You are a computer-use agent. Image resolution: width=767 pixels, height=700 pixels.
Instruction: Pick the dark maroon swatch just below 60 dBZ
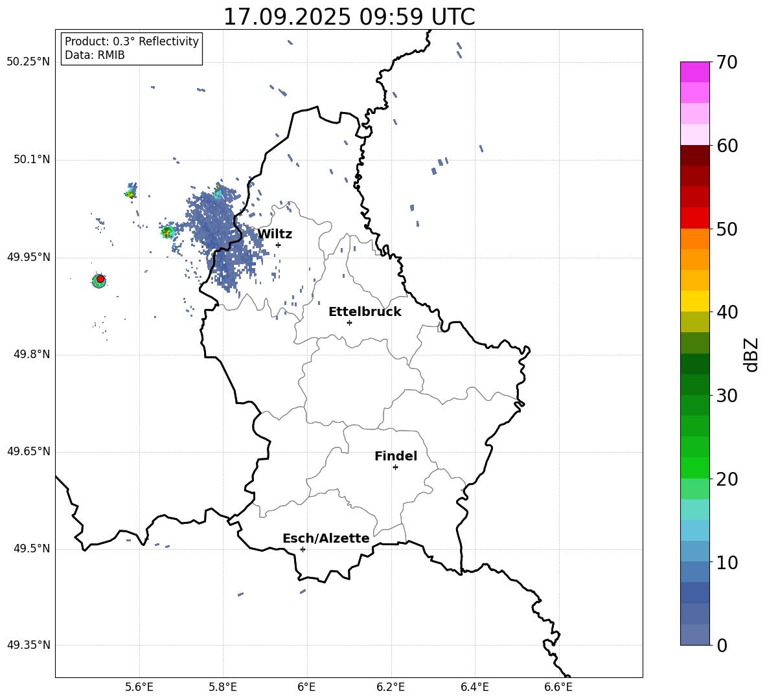pyautogui.click(x=695, y=155)
